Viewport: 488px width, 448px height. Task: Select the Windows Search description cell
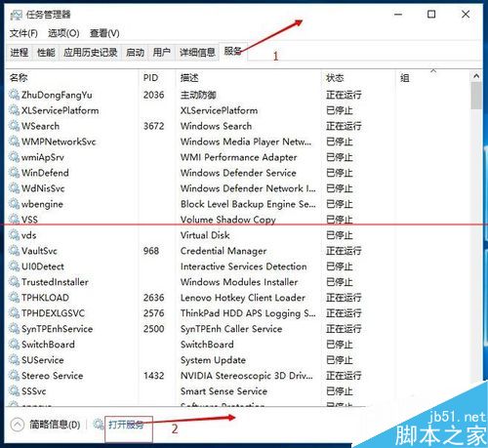point(216,126)
